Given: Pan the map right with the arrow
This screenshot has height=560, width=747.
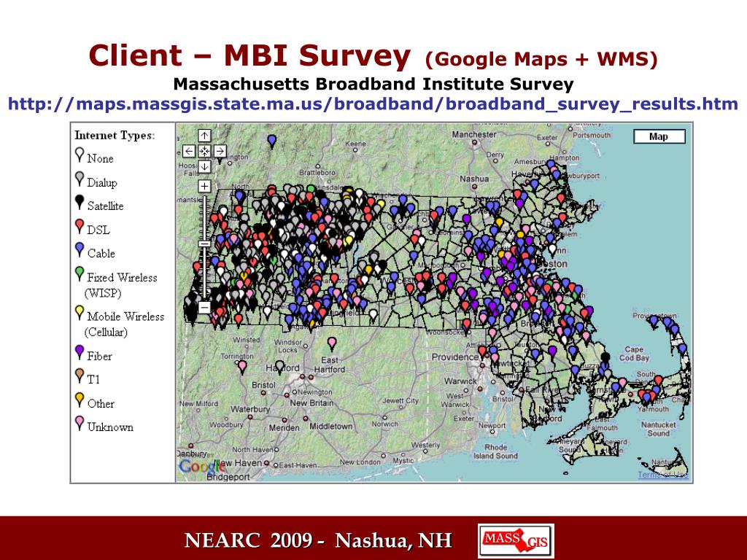Looking at the screenshot, I should (x=220, y=152).
